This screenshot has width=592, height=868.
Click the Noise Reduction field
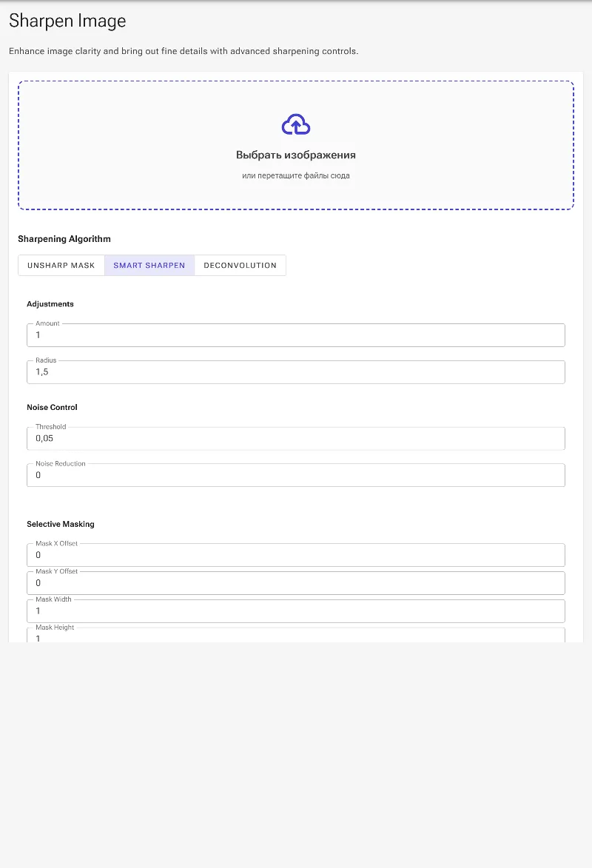pos(296,475)
